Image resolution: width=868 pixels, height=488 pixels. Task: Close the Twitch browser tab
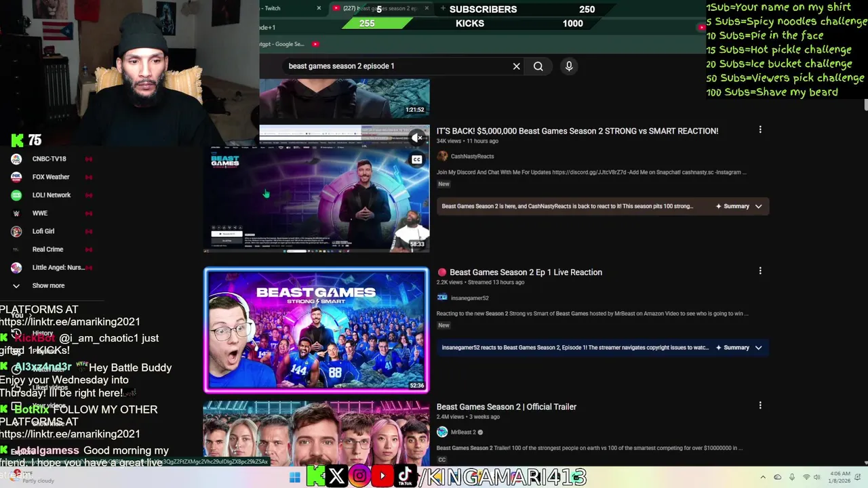pyautogui.click(x=319, y=8)
